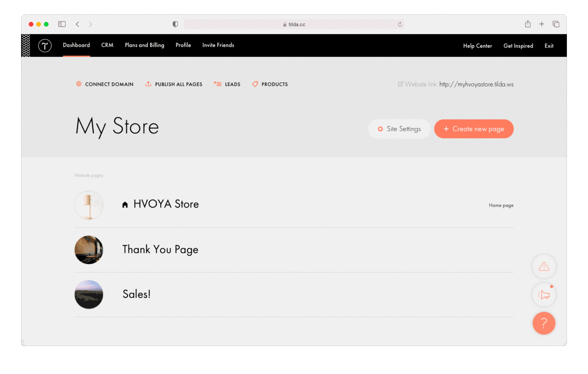The image size is (588, 374).
Task: Click the megaphone notifications icon
Action: click(544, 295)
